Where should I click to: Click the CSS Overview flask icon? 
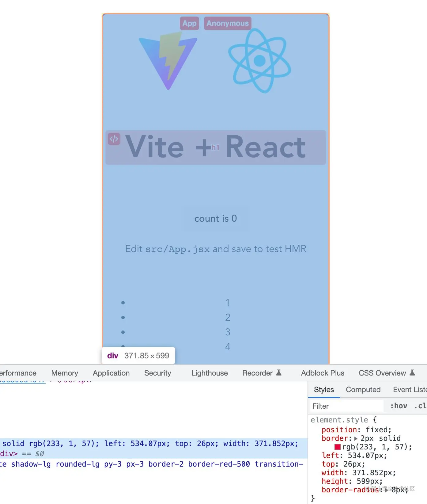pyautogui.click(x=412, y=372)
